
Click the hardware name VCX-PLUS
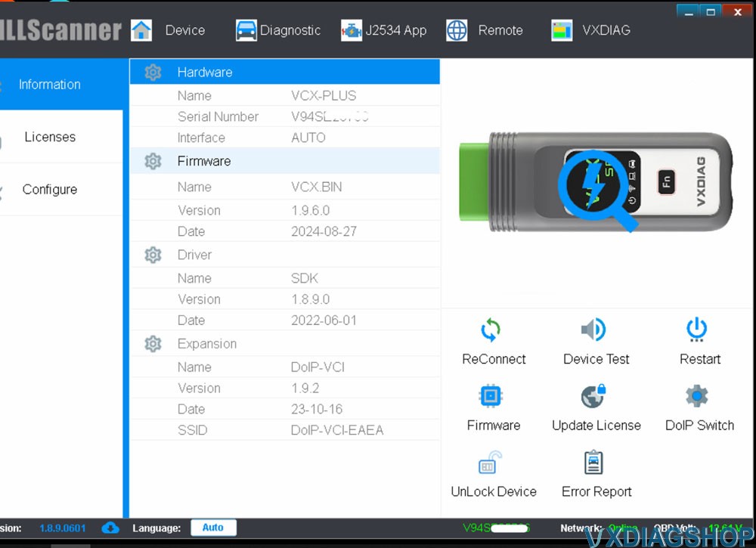(324, 95)
